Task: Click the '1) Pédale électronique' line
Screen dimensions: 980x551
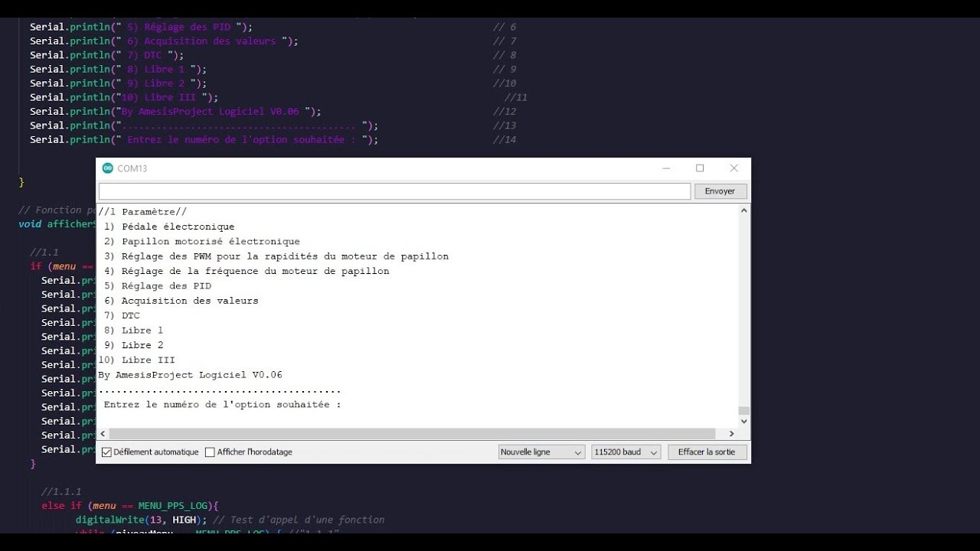Action: (169, 227)
